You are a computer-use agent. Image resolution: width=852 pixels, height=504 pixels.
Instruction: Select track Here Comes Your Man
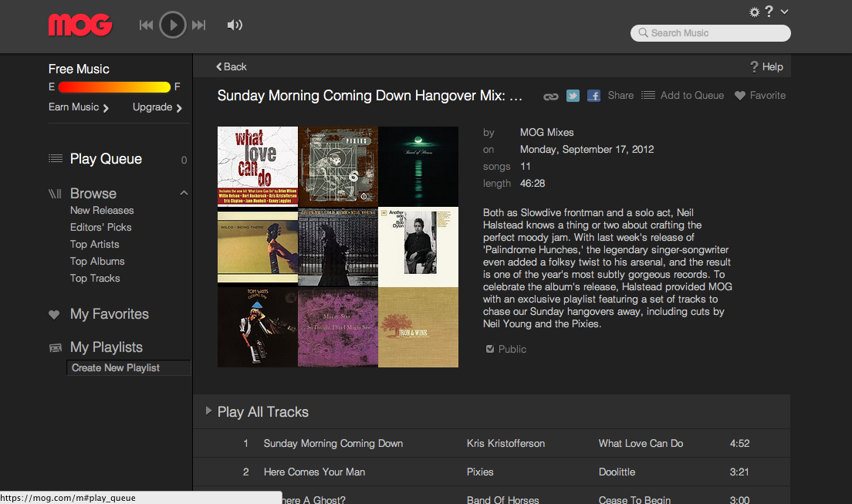pos(314,472)
